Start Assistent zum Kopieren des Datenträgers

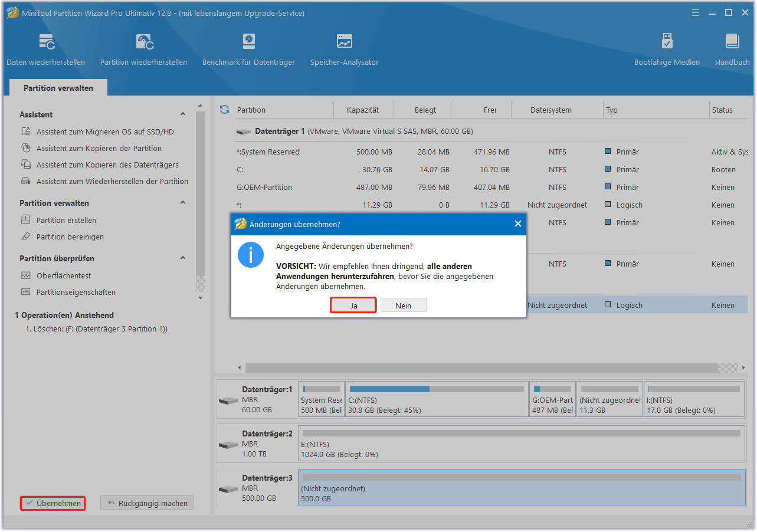(100, 165)
